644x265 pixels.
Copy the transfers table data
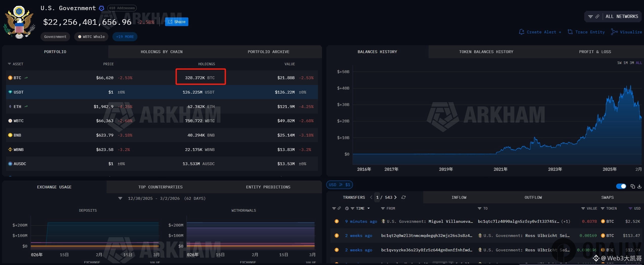(633, 186)
